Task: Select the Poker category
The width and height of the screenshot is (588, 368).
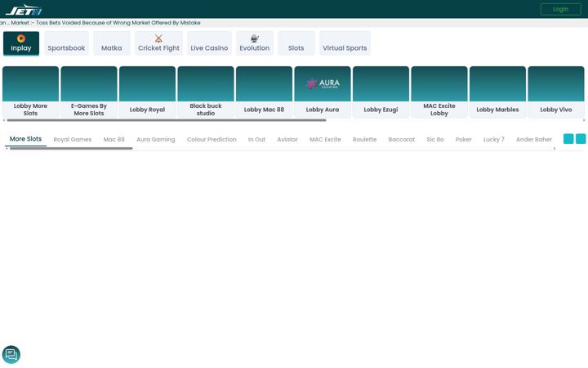Action: [x=464, y=139]
